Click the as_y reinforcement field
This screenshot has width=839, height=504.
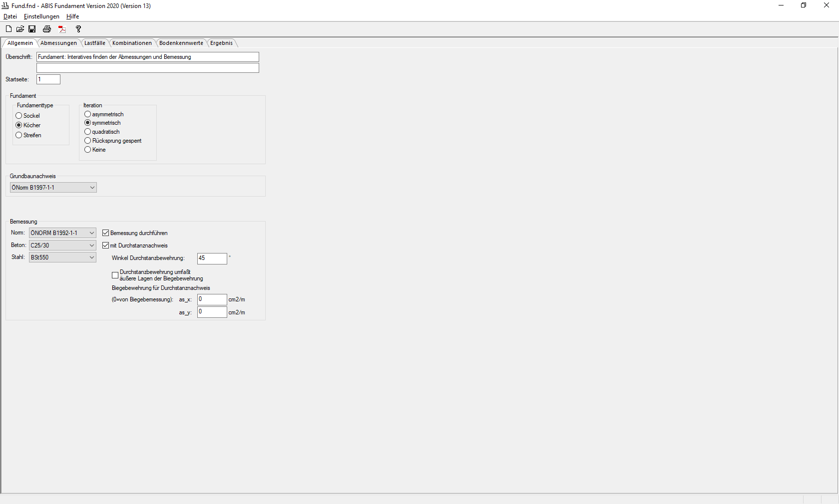pos(212,312)
